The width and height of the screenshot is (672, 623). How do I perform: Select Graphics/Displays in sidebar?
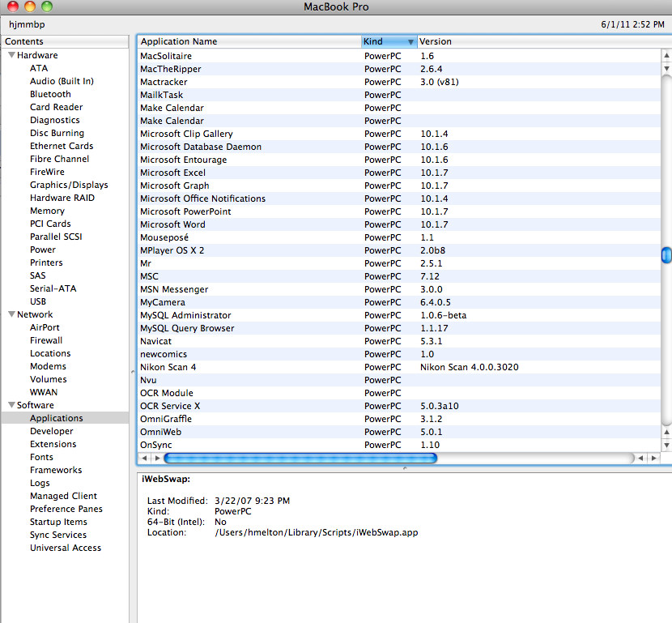coord(69,185)
